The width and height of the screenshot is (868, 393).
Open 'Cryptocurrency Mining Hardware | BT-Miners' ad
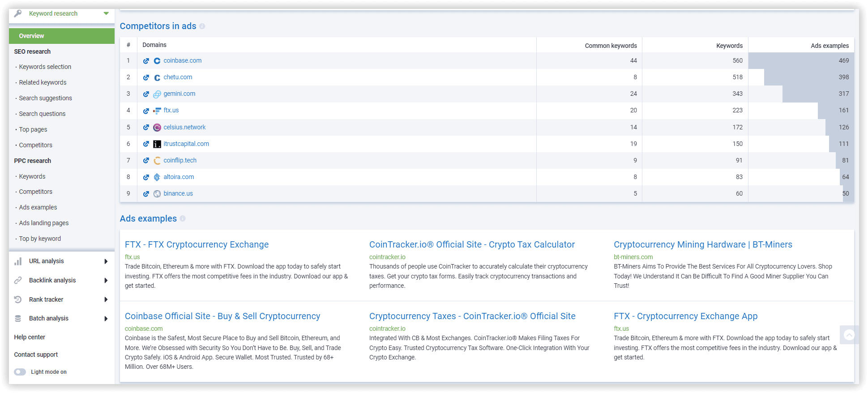pos(703,244)
